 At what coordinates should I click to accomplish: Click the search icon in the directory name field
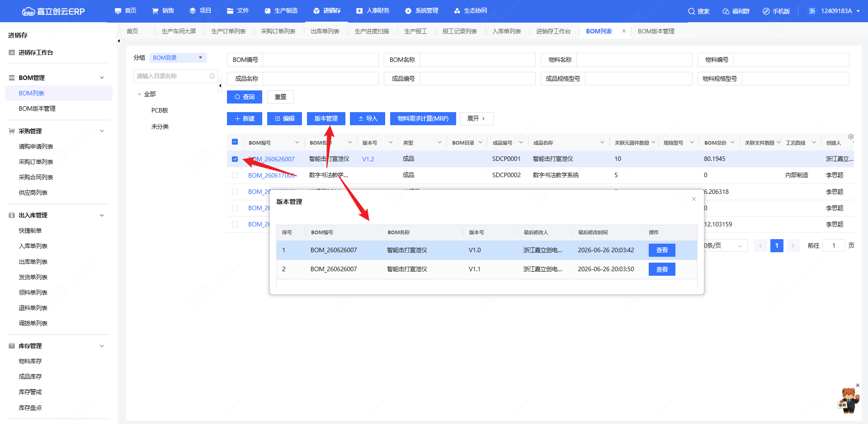[212, 76]
